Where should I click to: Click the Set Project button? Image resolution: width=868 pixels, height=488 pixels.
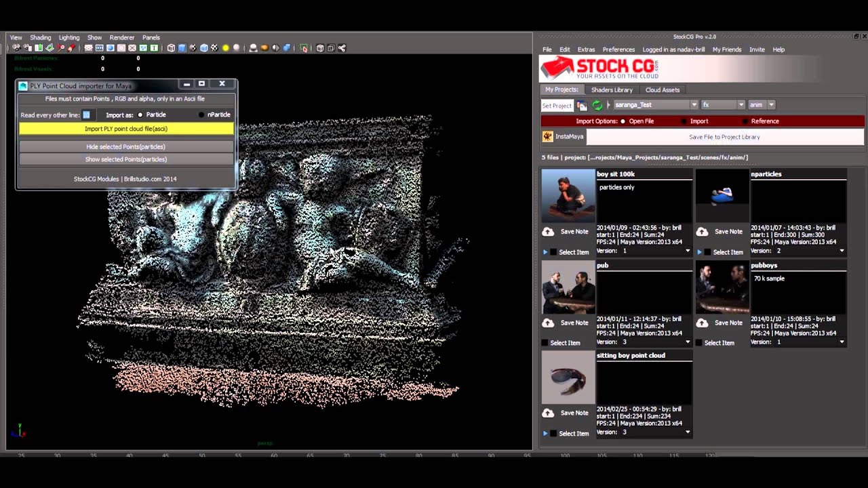[x=557, y=106]
